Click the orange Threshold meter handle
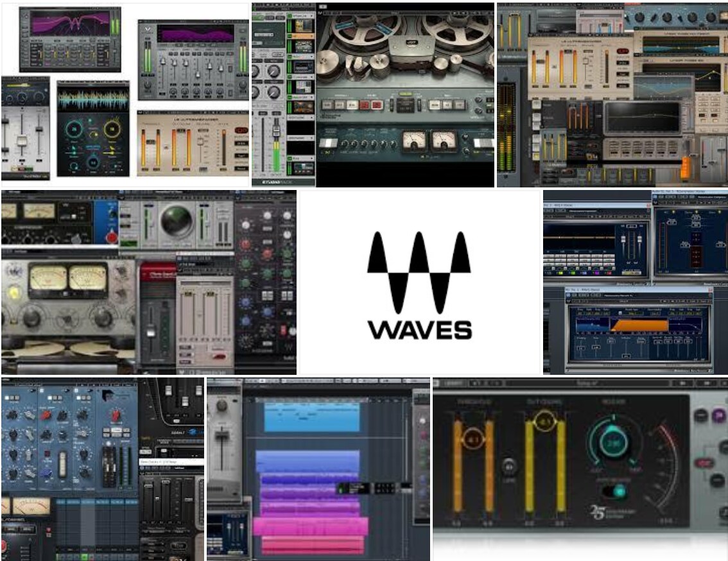This screenshot has height=561, width=728. pos(473,438)
